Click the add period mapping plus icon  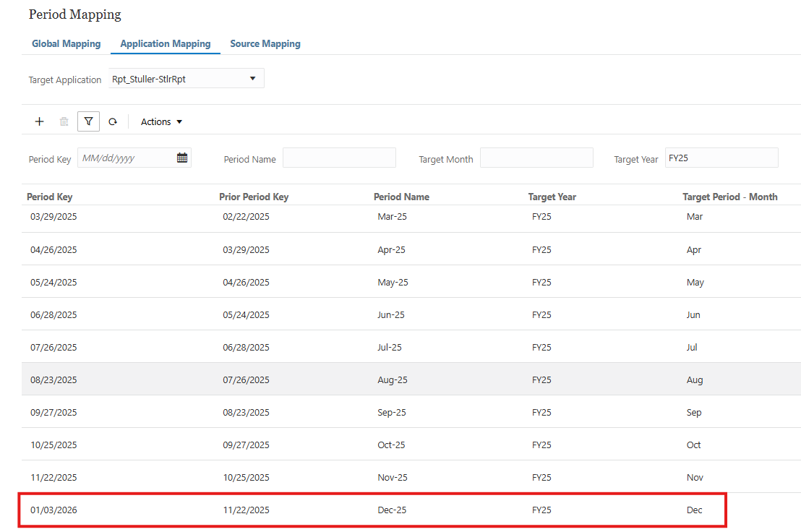39,121
